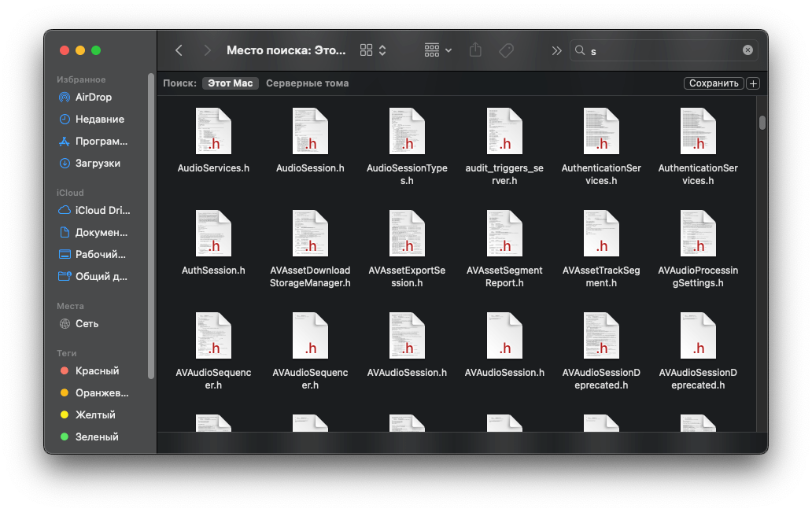This screenshot has width=812, height=512.
Task: Select the AVAssetDownloadStorageManager.h file
Action: [x=310, y=249]
